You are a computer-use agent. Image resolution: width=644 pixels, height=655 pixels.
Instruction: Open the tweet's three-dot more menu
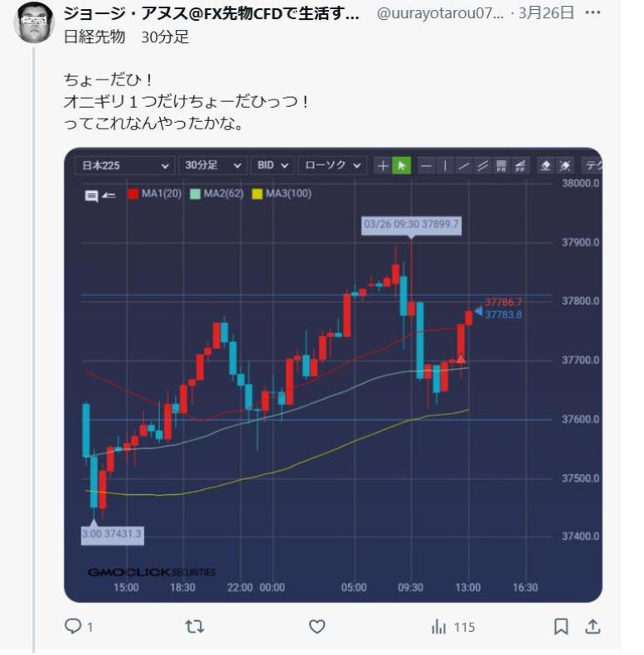[x=593, y=13]
